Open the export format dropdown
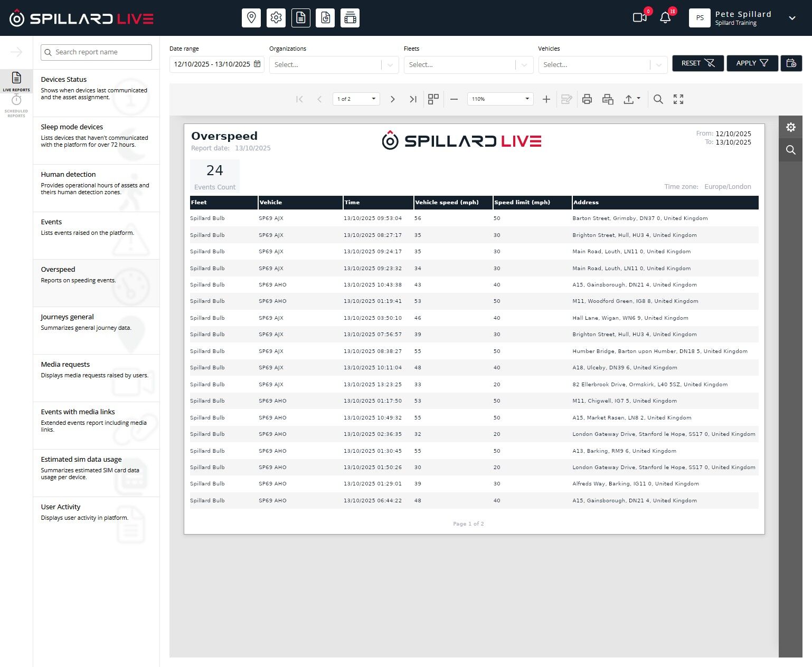 pos(632,99)
